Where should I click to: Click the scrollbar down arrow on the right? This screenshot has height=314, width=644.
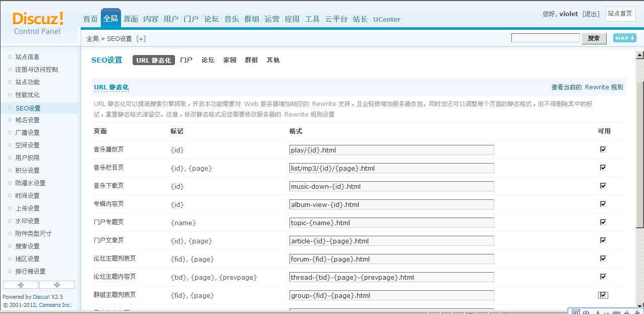coord(639,306)
